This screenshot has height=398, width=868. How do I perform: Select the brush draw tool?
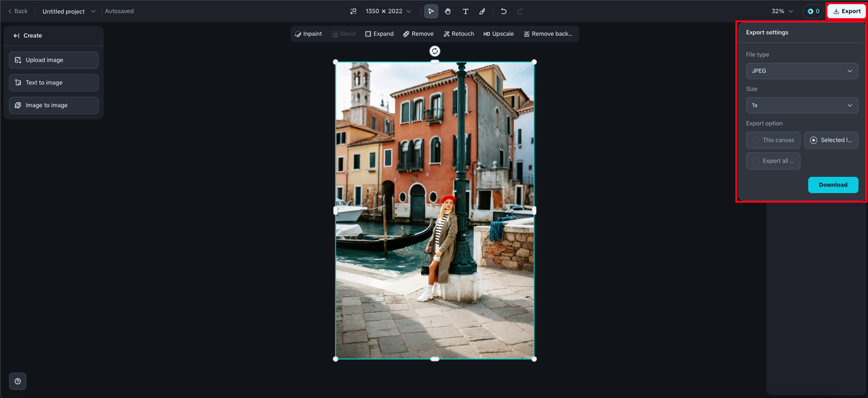(482, 12)
